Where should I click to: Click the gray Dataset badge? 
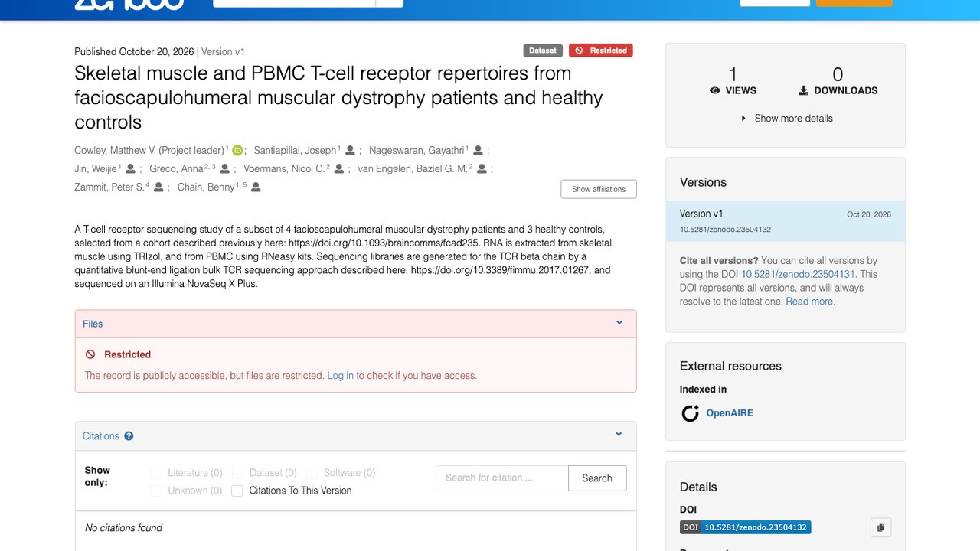[x=543, y=51]
